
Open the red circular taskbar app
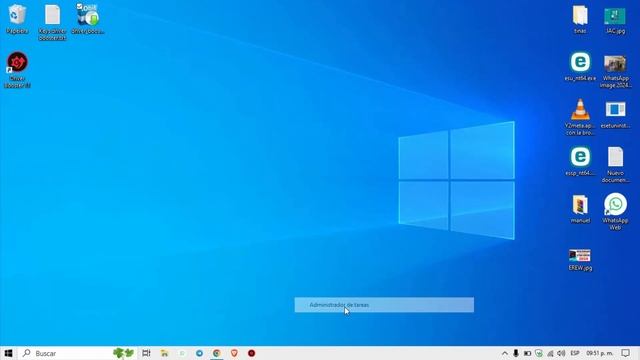point(251,353)
